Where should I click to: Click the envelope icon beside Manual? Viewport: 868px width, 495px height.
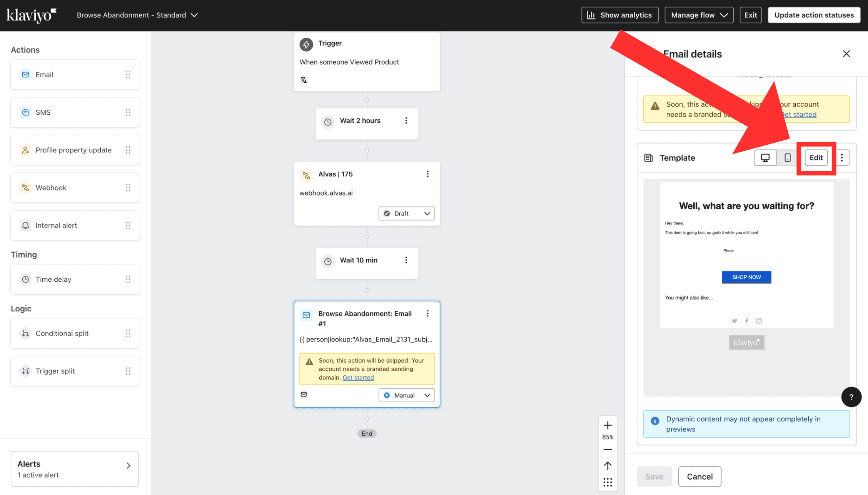(304, 395)
